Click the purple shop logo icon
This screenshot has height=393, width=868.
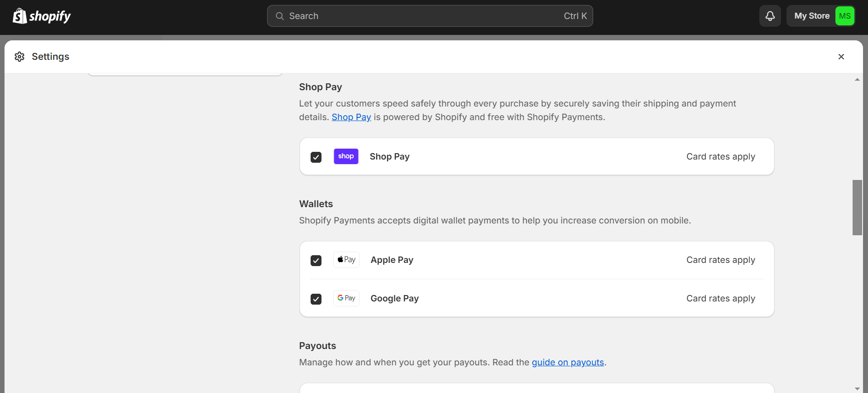coord(346,156)
